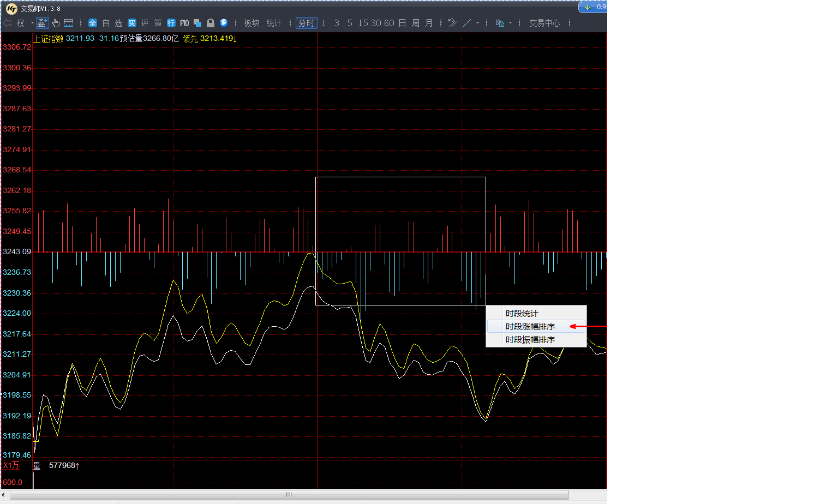Click the lock icon in toolbar

pyautogui.click(x=211, y=23)
